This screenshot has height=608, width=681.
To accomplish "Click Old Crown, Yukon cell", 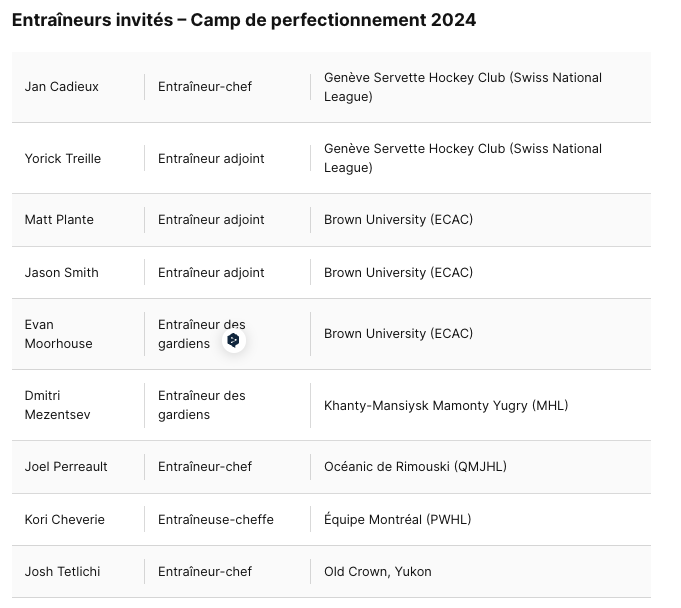I will [x=378, y=572].
